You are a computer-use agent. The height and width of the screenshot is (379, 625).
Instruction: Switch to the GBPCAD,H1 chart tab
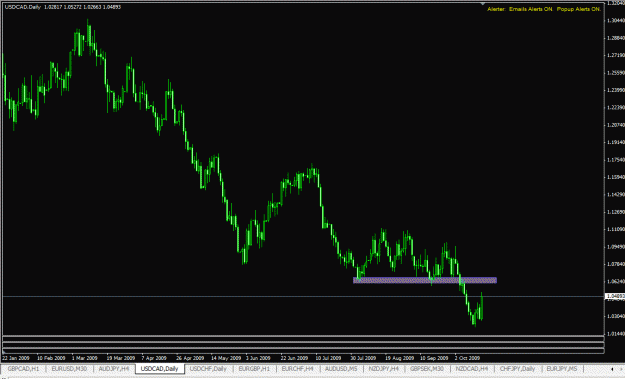point(23,369)
